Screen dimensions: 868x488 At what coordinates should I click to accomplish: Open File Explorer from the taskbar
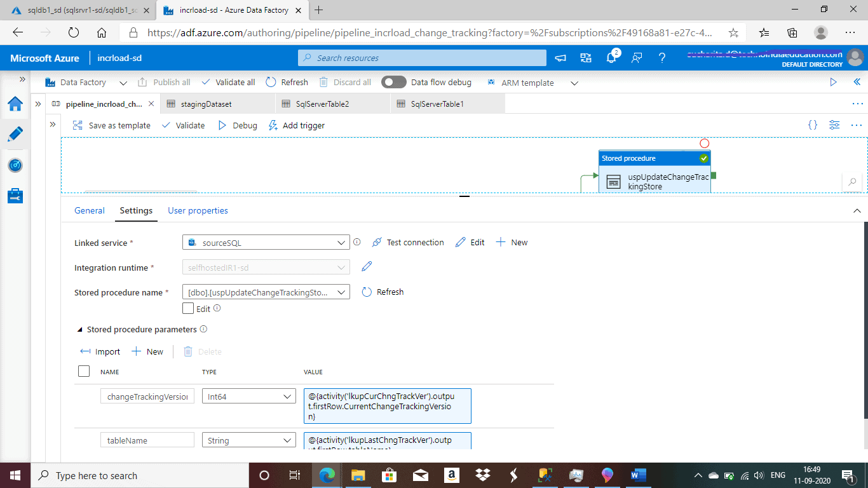point(358,475)
